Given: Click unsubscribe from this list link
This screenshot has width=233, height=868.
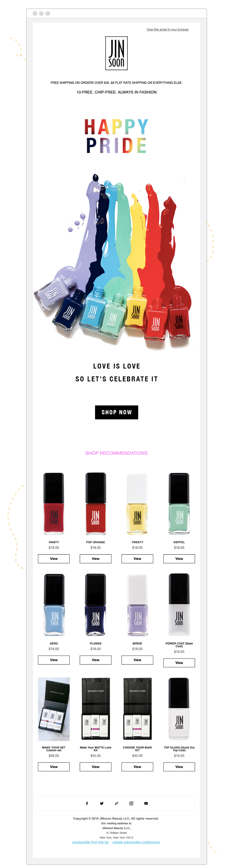Looking at the screenshot, I should point(90,842).
